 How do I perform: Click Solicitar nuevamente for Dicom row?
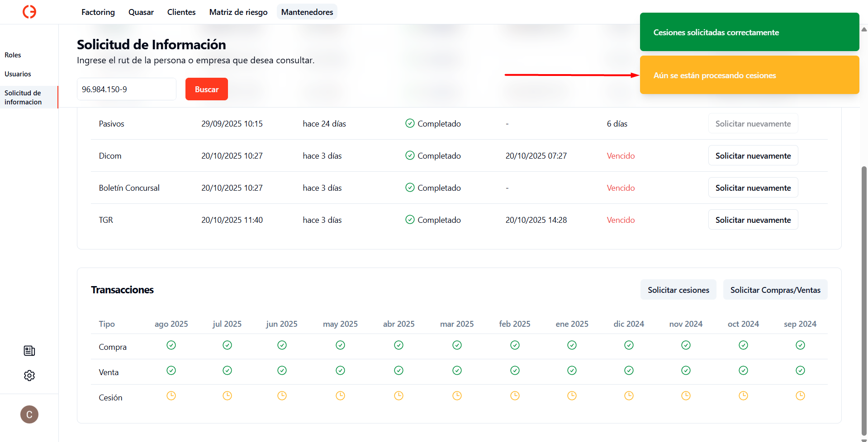click(x=753, y=156)
